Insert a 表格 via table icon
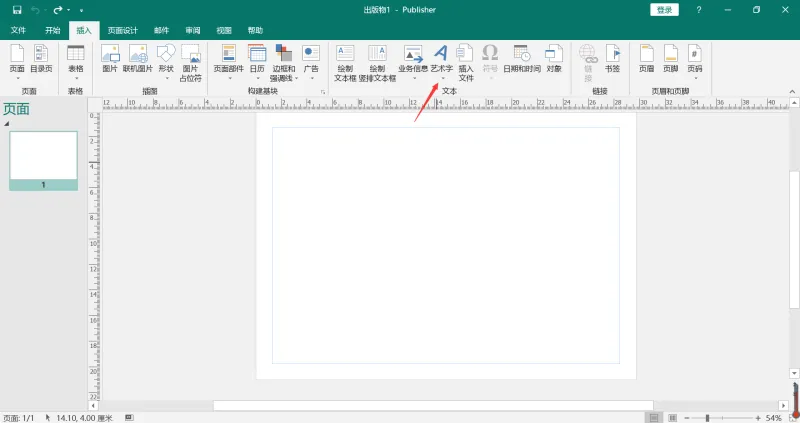 (76, 61)
